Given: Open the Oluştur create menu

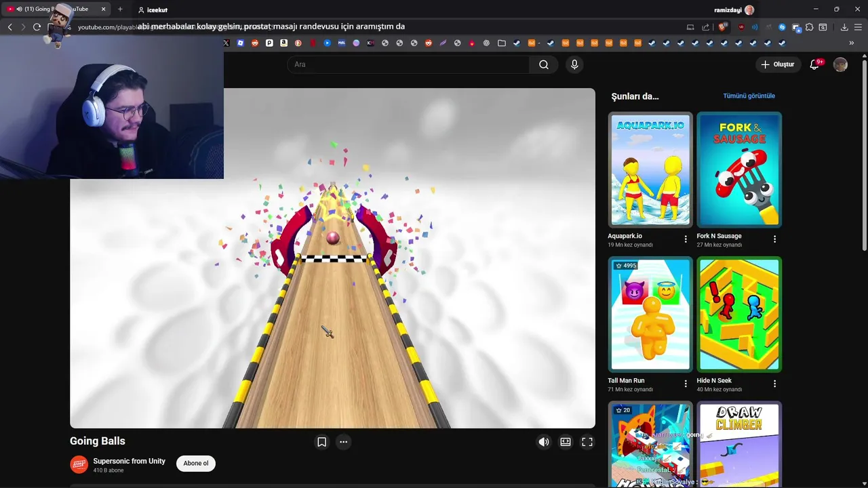Looking at the screenshot, I should pos(778,64).
